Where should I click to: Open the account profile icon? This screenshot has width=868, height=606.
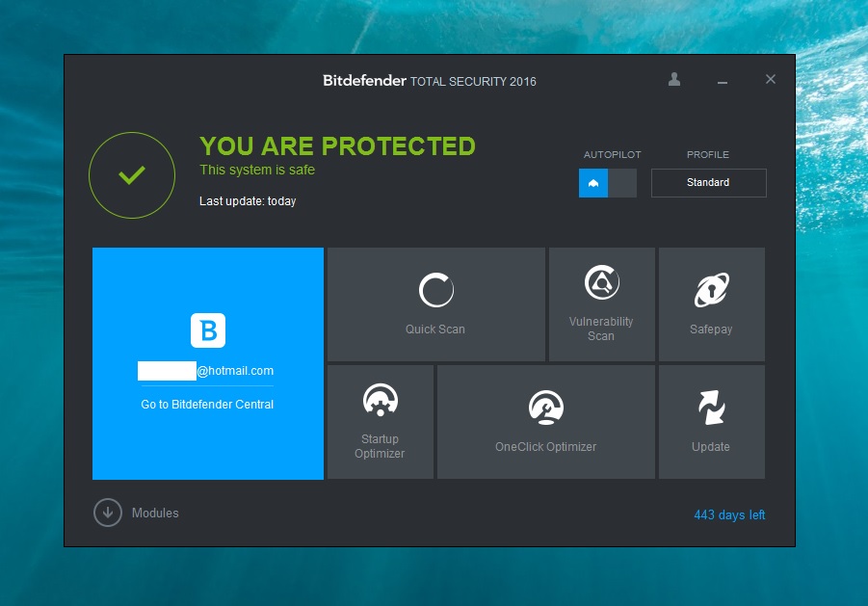click(x=674, y=80)
